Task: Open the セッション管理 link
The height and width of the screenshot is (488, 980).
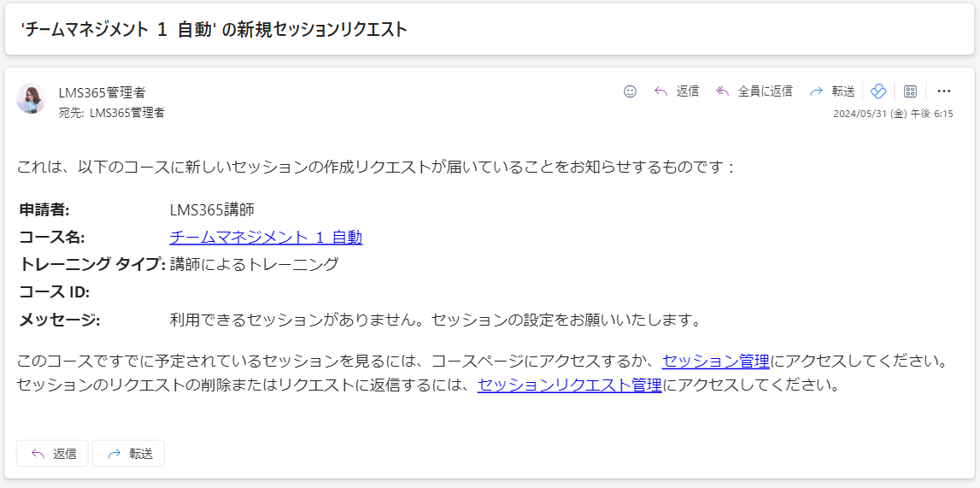Action: point(716,362)
